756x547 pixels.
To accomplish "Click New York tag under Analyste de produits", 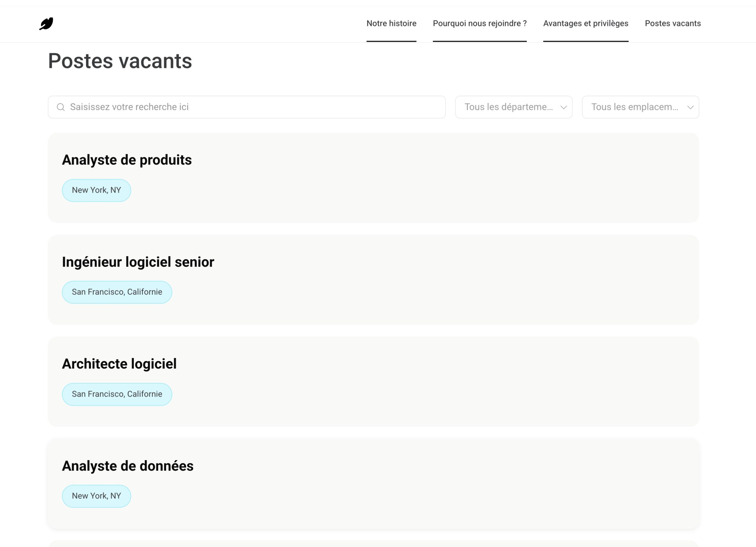I will (x=96, y=190).
